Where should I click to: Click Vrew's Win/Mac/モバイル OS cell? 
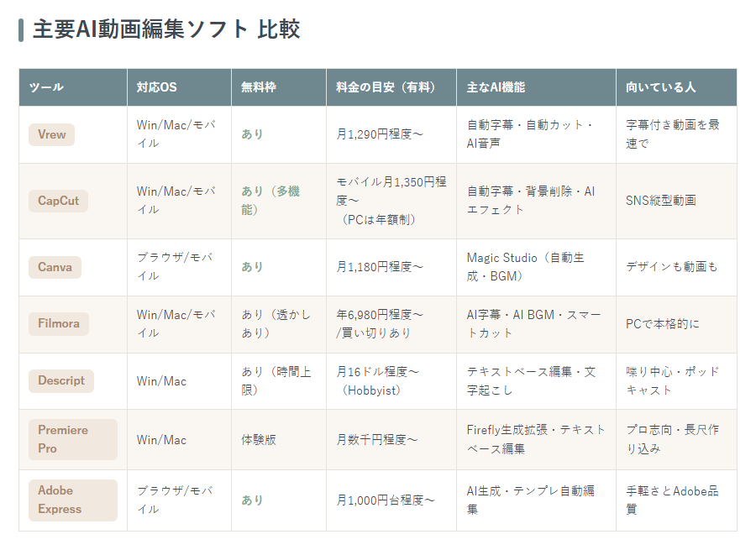pos(180,134)
